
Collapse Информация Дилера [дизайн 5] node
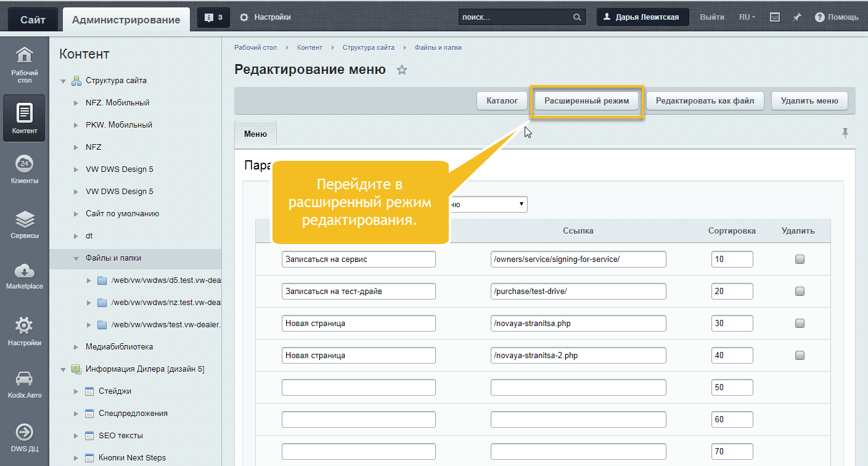[x=63, y=370]
